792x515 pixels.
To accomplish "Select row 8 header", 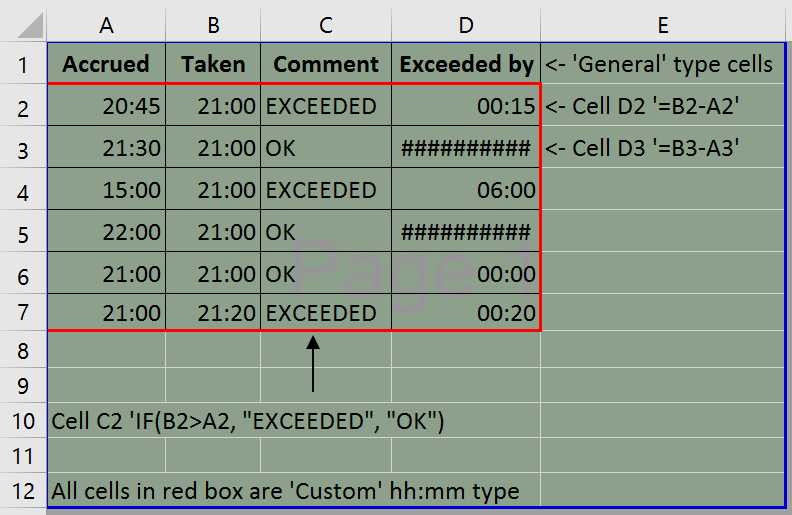I will pyautogui.click(x=23, y=349).
